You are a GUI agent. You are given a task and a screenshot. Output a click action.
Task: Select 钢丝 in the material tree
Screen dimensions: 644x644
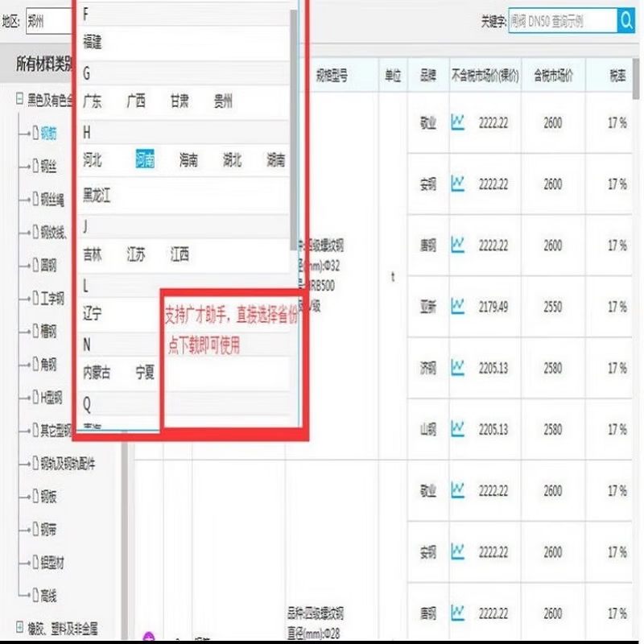(x=48, y=167)
